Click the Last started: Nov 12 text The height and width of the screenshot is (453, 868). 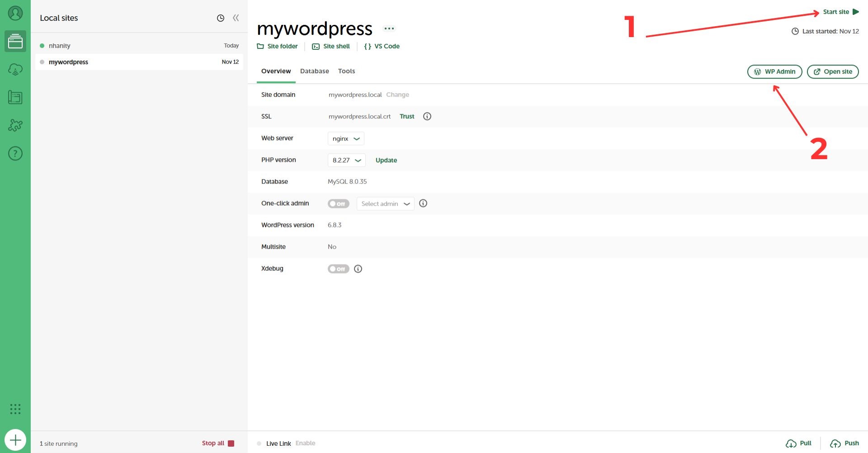pyautogui.click(x=830, y=31)
